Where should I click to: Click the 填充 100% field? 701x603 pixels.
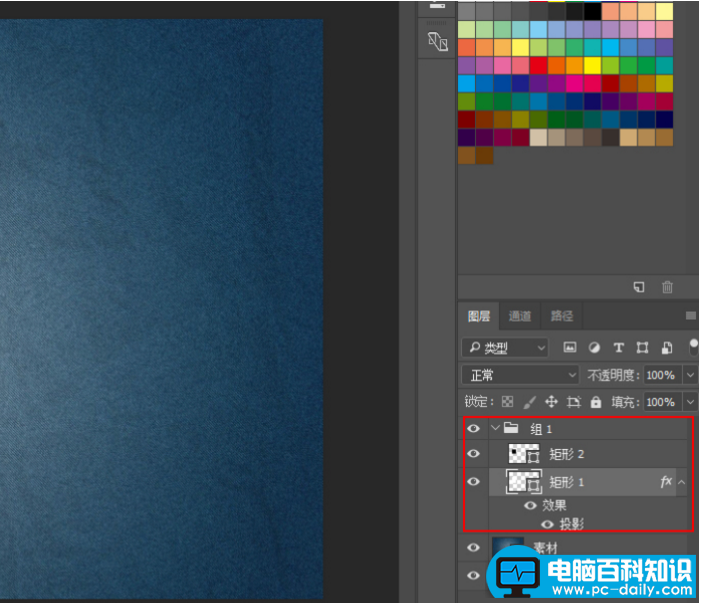point(662,402)
